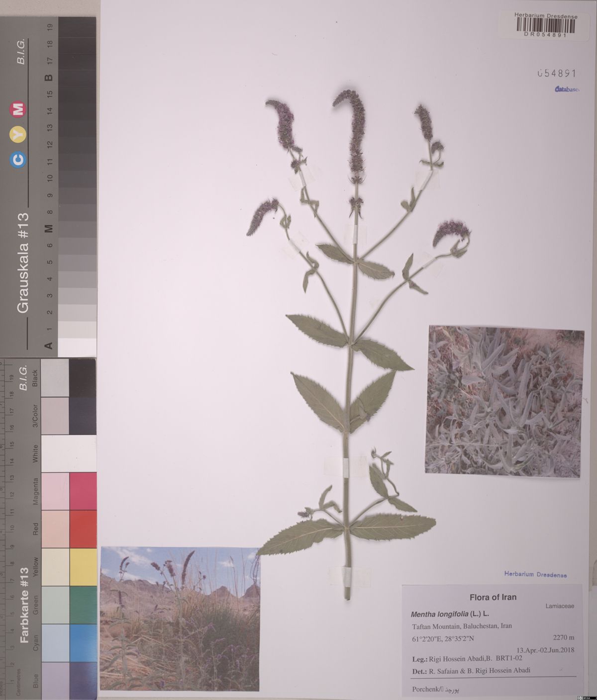
Task: Click the blue Database stamp
Action: pyautogui.click(x=567, y=89)
